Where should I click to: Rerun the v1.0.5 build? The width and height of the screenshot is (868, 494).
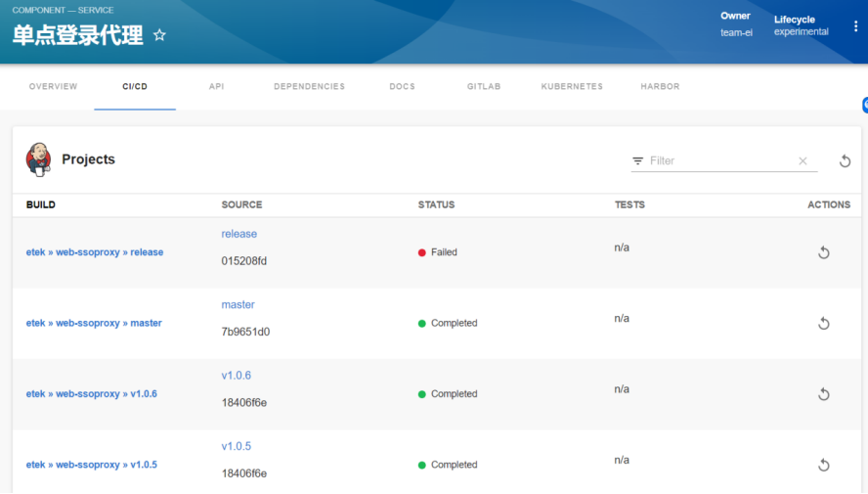823,466
